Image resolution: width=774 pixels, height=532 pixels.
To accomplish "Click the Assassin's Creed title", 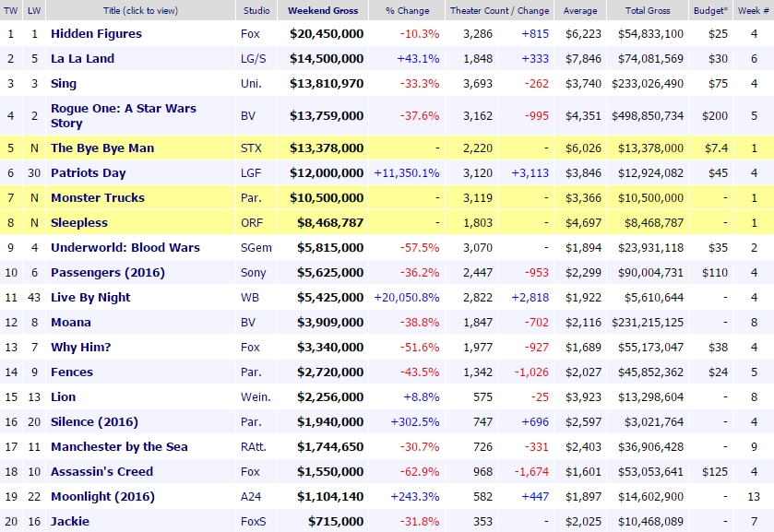I will [101, 472].
